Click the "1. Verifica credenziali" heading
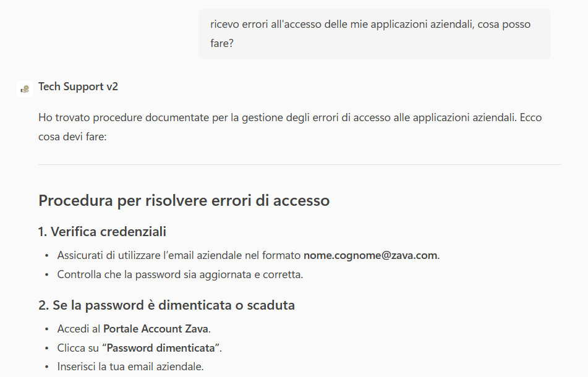Image resolution: width=588 pixels, height=377 pixels. tap(102, 232)
